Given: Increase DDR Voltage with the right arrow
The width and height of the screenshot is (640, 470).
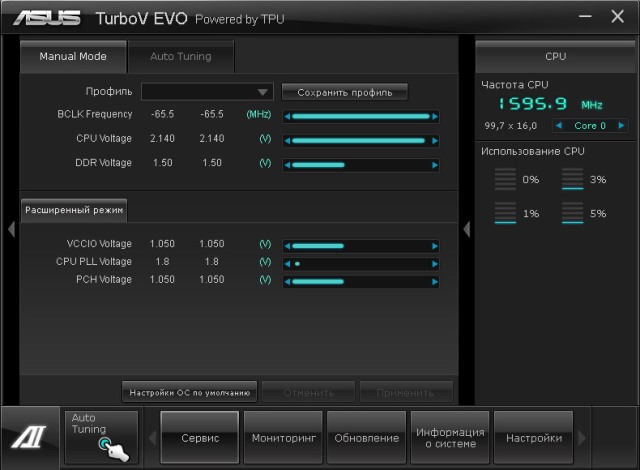Looking at the screenshot, I should (435, 165).
